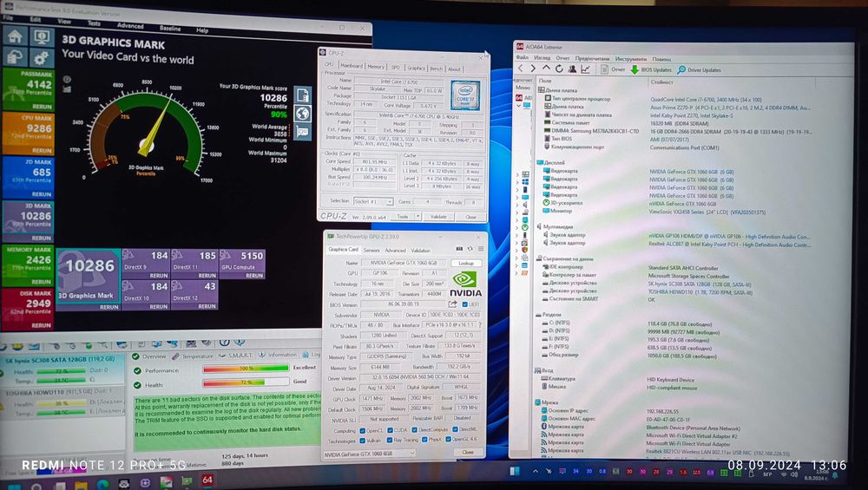Click AIDA64 icon on the taskbar
The height and width of the screenshot is (490, 868).
tap(207, 480)
